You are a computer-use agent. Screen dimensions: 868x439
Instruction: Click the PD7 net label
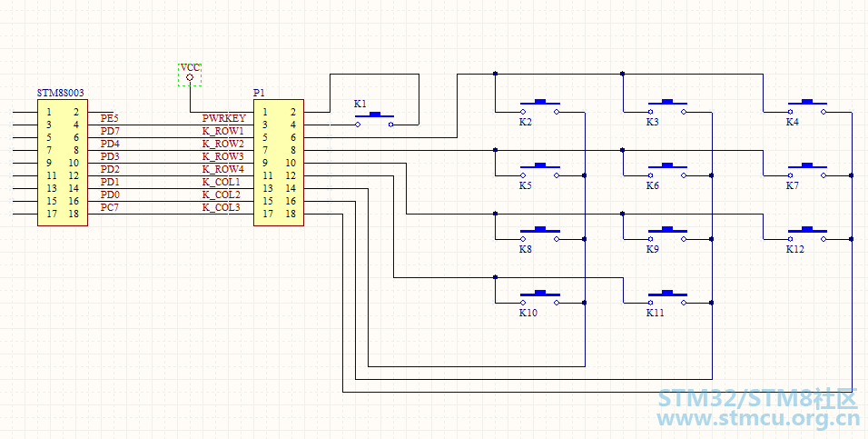[x=110, y=131]
